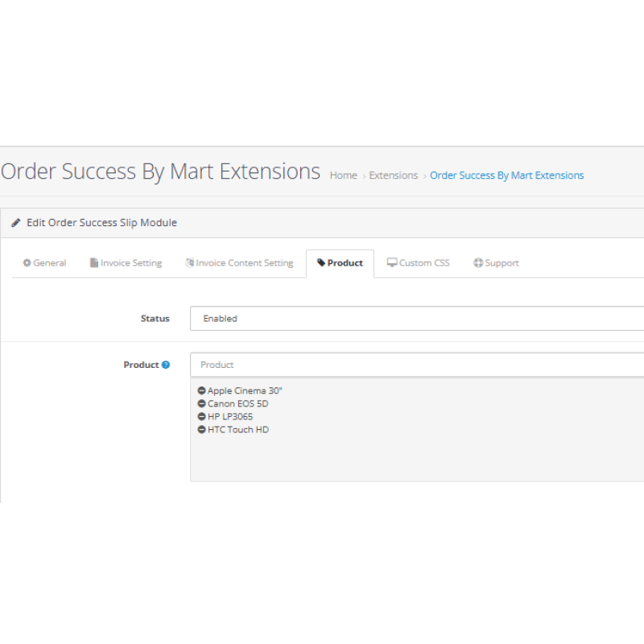Viewport: 644px width, 644px height.
Task: Switch to the Support tab
Action: point(496,263)
